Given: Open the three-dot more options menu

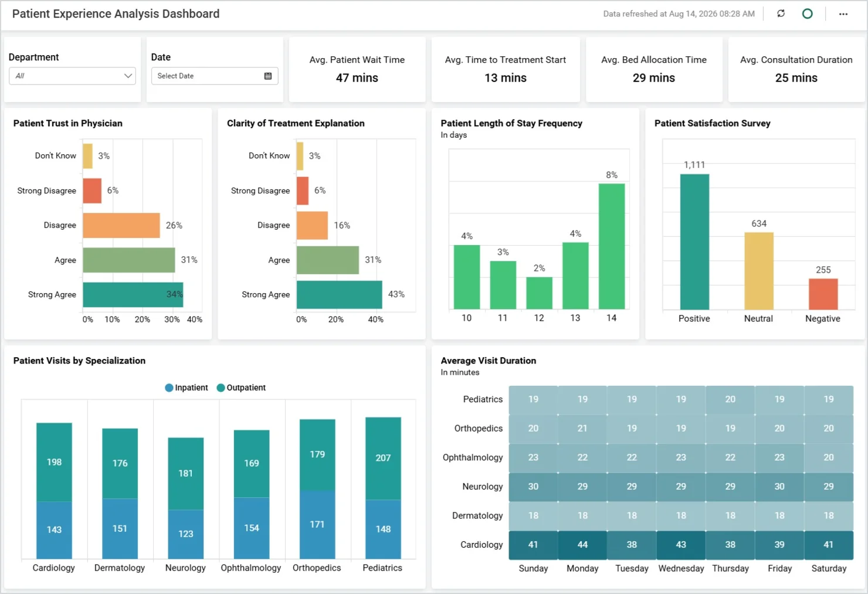Looking at the screenshot, I should (843, 14).
